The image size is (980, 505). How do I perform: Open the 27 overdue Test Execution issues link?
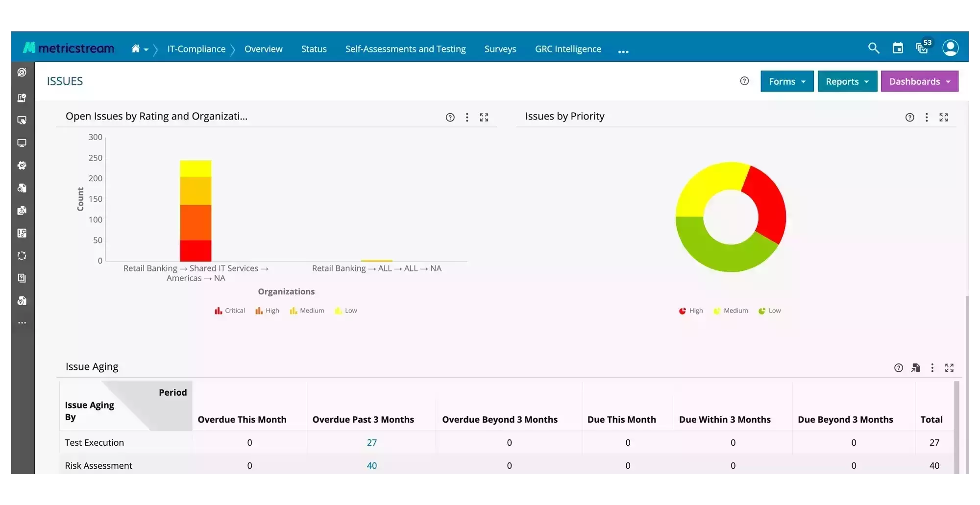[x=372, y=443]
